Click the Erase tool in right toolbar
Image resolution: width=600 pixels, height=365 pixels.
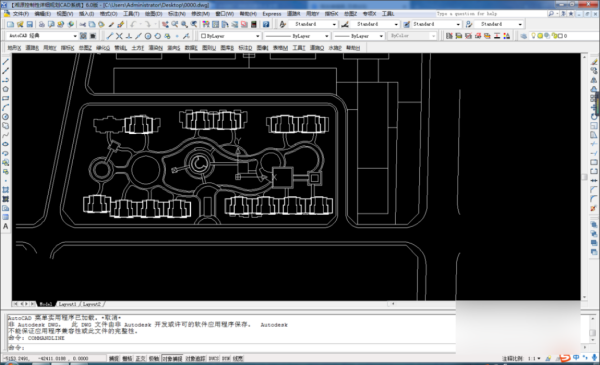coord(594,62)
